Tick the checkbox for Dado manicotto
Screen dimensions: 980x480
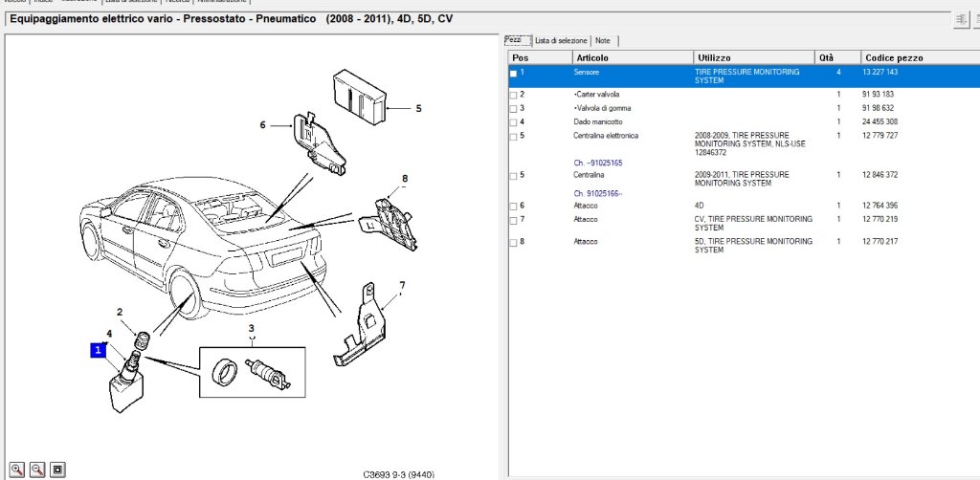pos(514,122)
